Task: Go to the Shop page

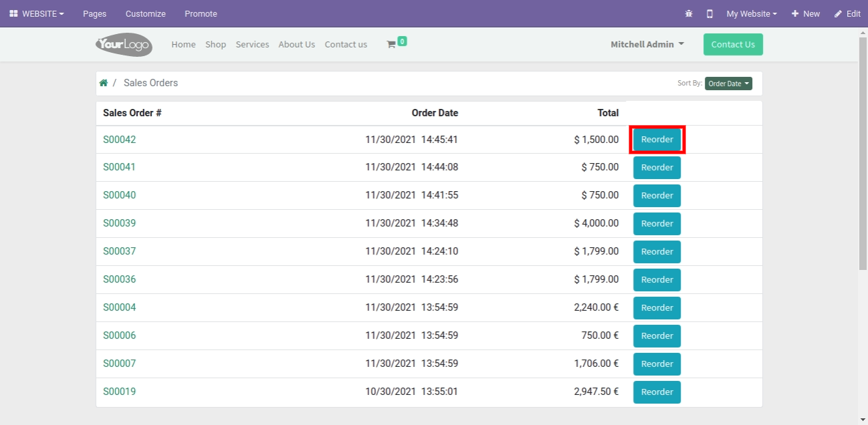Action: pyautogui.click(x=215, y=44)
